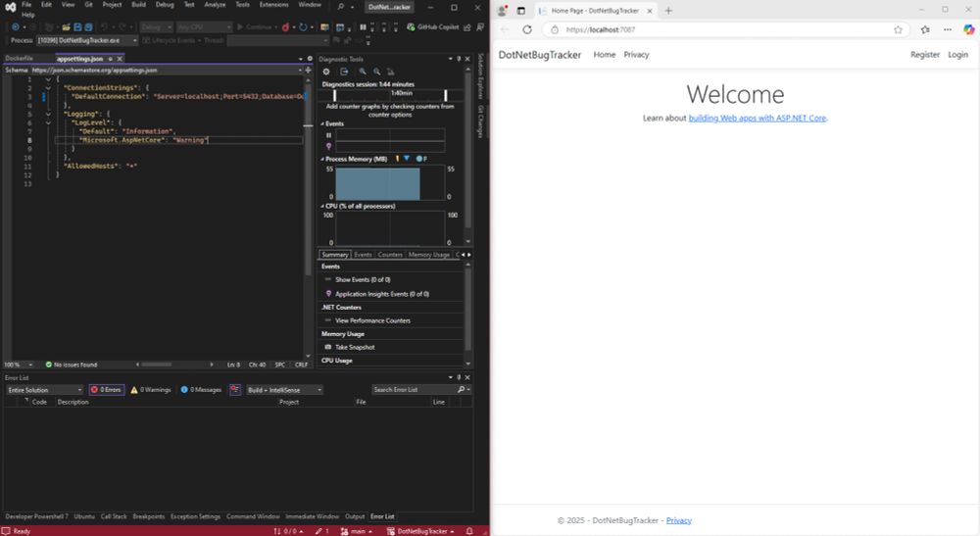Open the Process dropdown showing DotNetBugTracker.exe
Image resolution: width=980 pixels, height=536 pixels.
coord(87,40)
